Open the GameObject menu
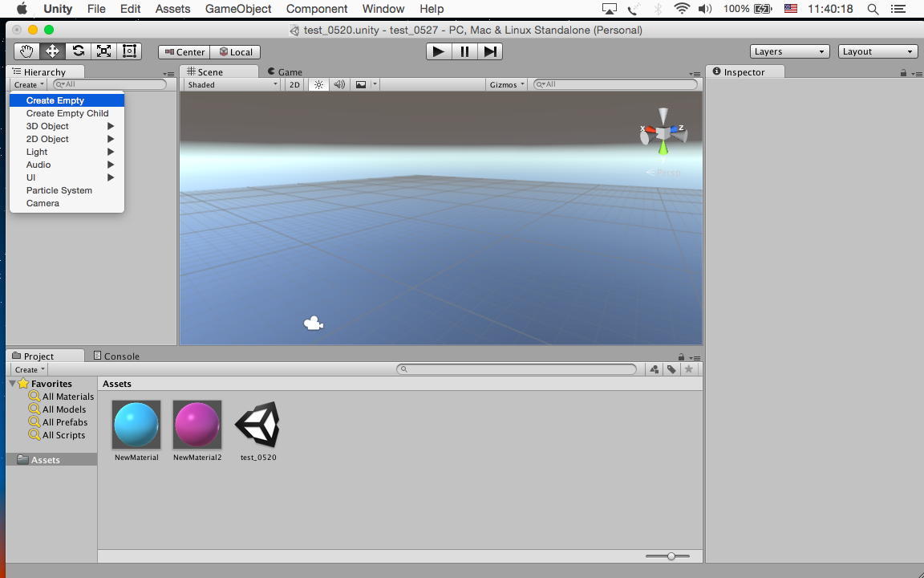 coord(238,9)
